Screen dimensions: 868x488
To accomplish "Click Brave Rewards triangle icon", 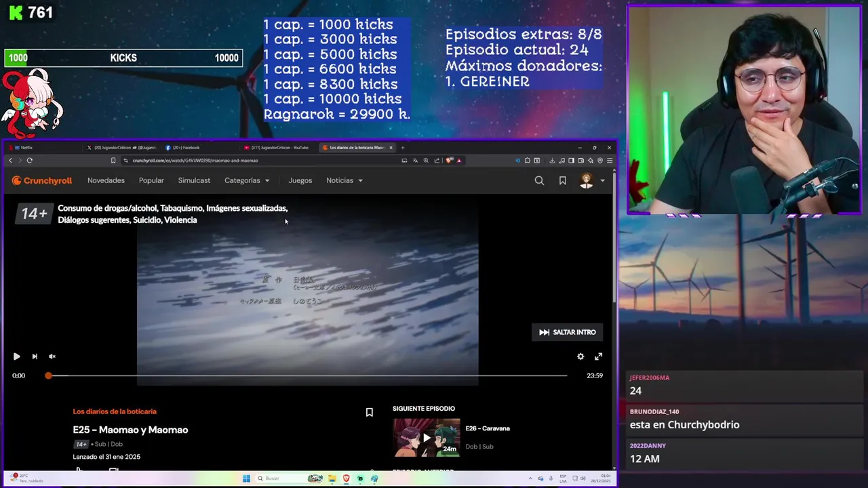I will tap(459, 161).
